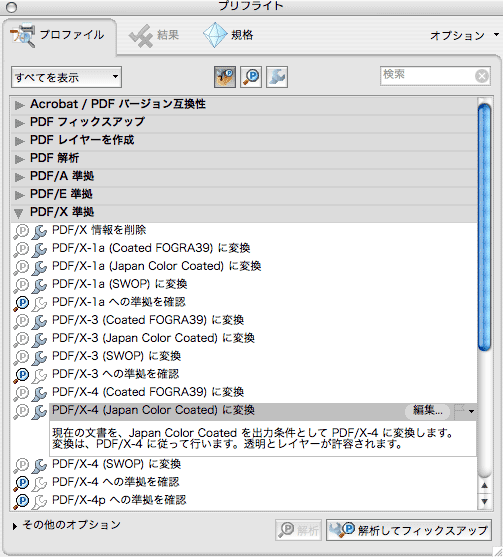Expand the PDF レイヤーを作成 group
503x557 pixels.
(x=19, y=141)
